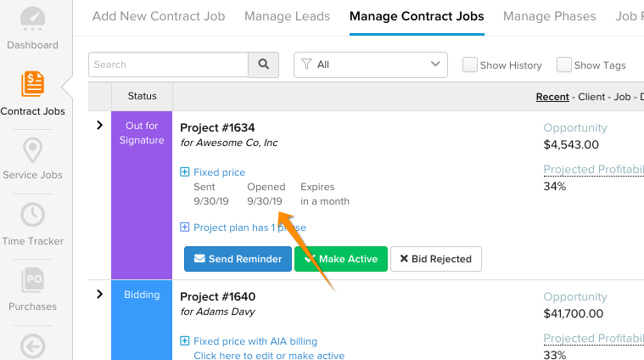
Task: Expand Fixed price plus icon for Project #1634
Action: coord(185,172)
